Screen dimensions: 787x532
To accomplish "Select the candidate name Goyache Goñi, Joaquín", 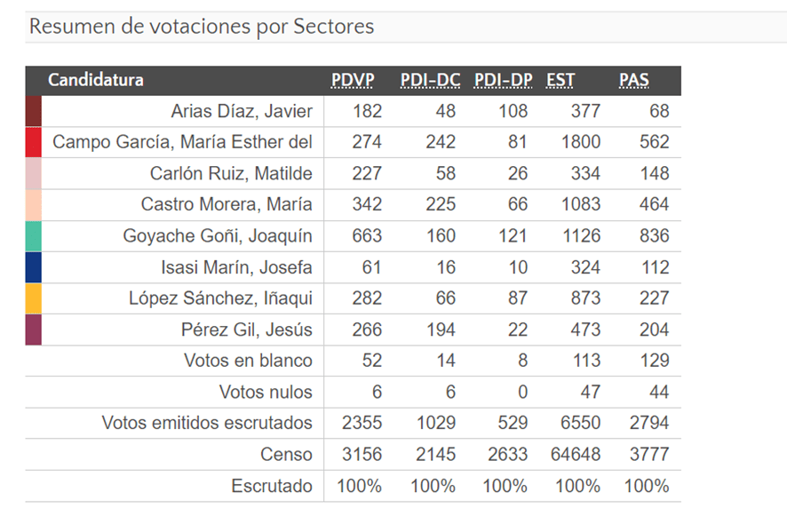I will click(x=218, y=236).
